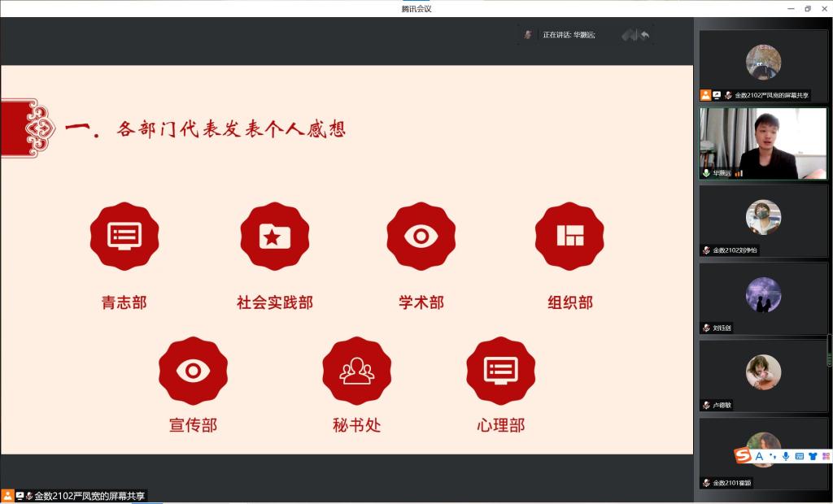The height and width of the screenshot is (504, 833).
Task: Click the 组织部 layout icon
Action: pos(569,237)
